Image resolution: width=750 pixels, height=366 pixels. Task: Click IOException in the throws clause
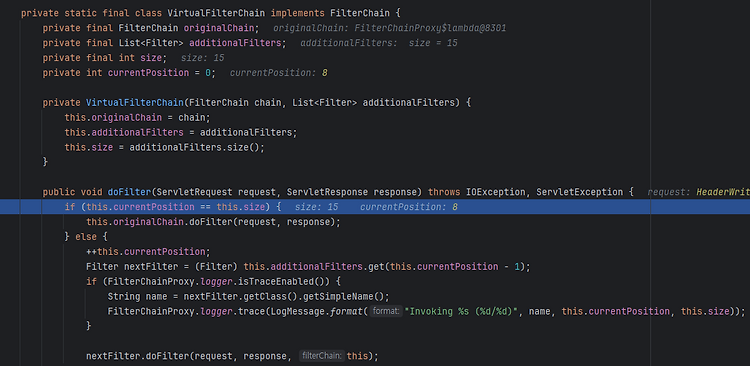[496, 192]
